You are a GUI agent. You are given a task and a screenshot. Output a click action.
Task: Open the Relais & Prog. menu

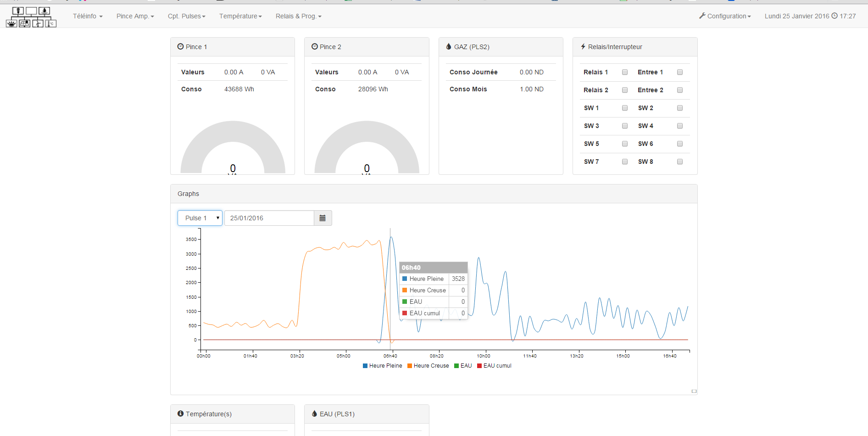point(298,16)
